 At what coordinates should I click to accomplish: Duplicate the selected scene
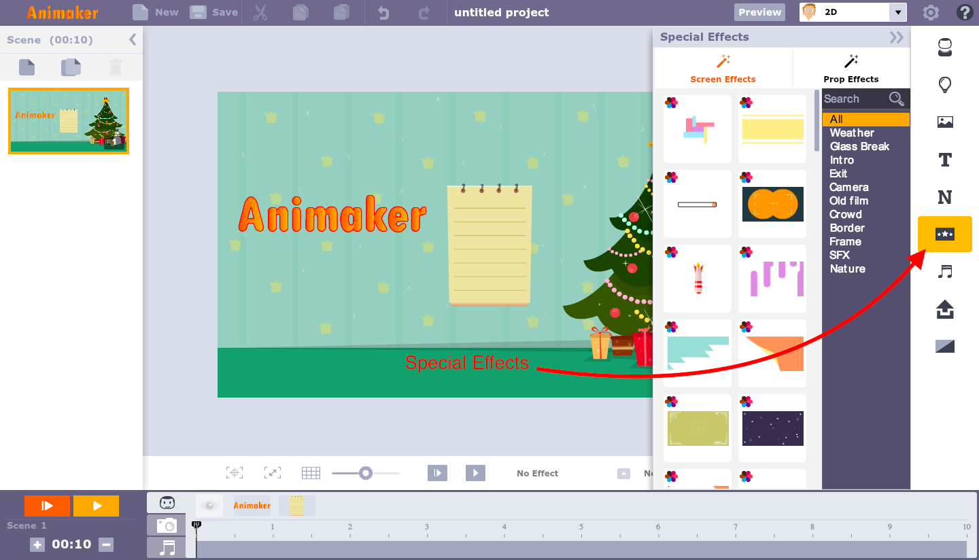coord(71,67)
